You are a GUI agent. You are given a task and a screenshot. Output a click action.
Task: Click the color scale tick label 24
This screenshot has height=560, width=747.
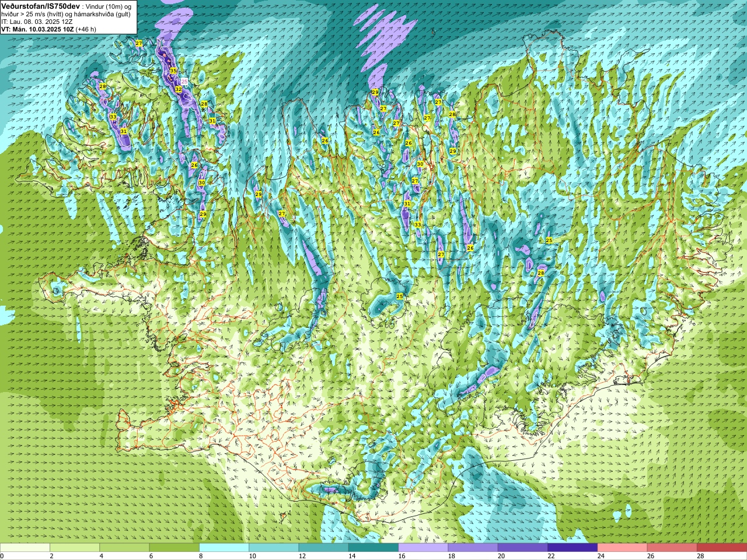tap(601, 556)
